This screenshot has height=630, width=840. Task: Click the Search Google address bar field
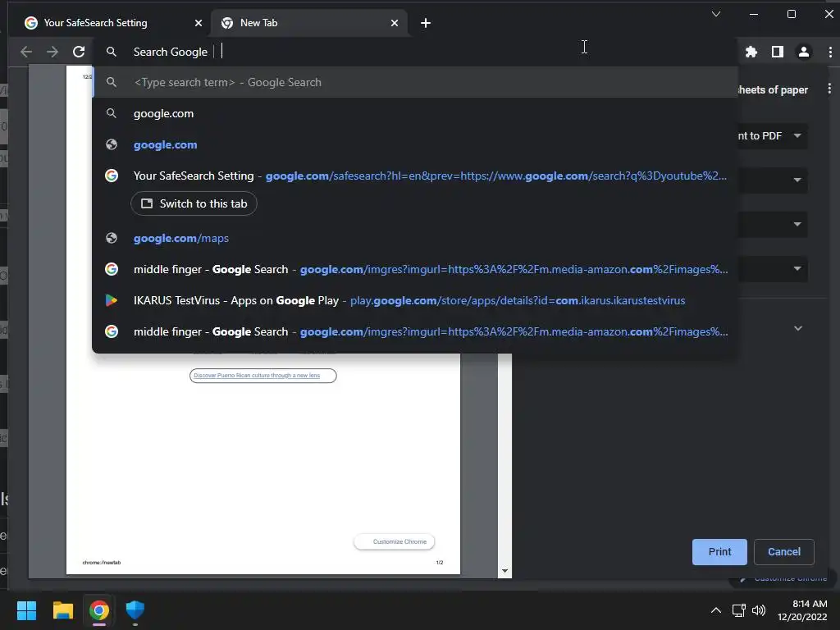(x=415, y=52)
